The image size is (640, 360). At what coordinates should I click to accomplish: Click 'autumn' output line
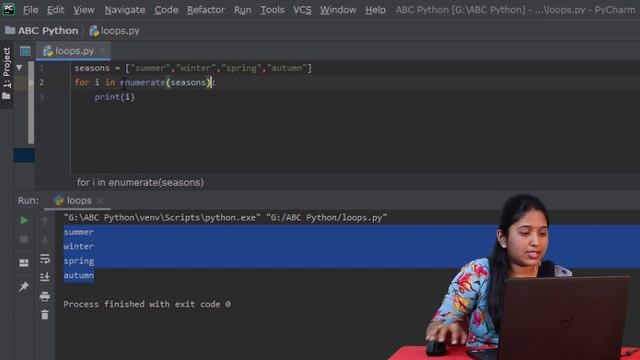[79, 276]
